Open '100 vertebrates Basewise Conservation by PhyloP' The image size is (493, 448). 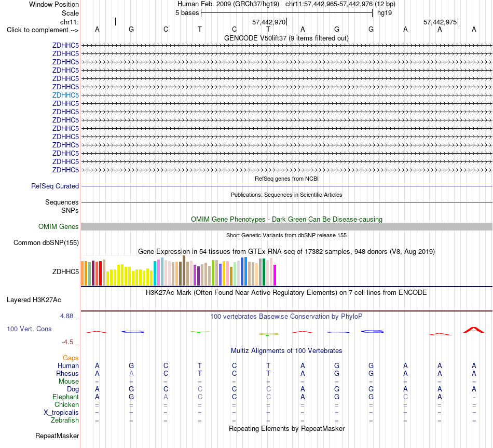pyautogui.click(x=286, y=317)
